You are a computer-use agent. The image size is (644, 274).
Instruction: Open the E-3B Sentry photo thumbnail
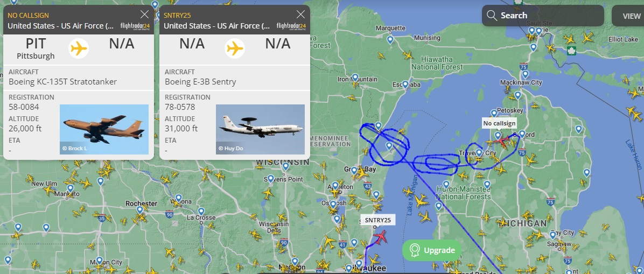pyautogui.click(x=260, y=129)
